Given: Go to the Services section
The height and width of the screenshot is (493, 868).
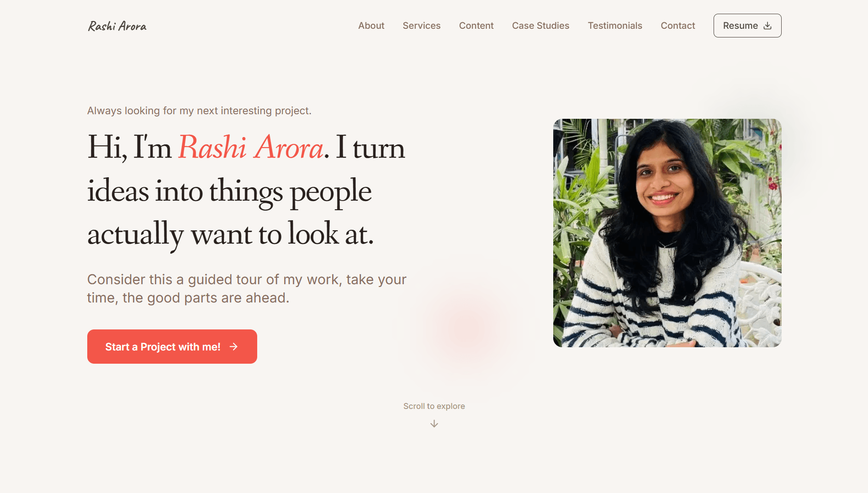Looking at the screenshot, I should [421, 26].
